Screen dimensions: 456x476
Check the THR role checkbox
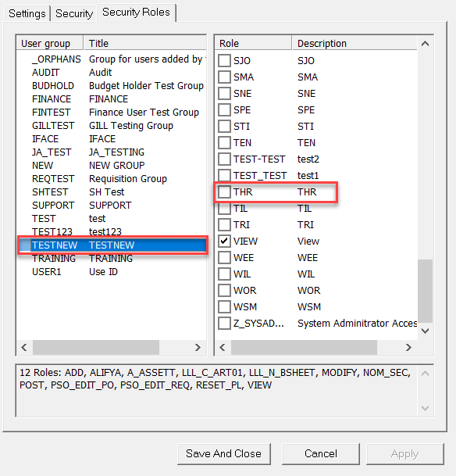[x=224, y=191]
